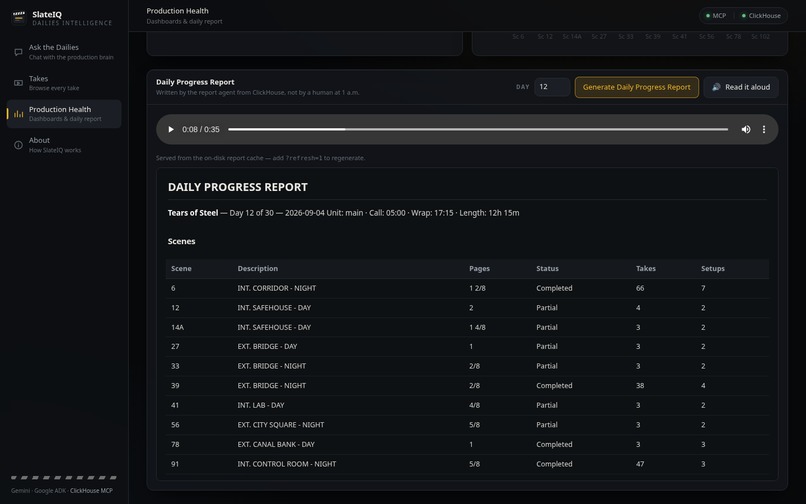
Task: Select scene 14A in the table
Action: 177,327
